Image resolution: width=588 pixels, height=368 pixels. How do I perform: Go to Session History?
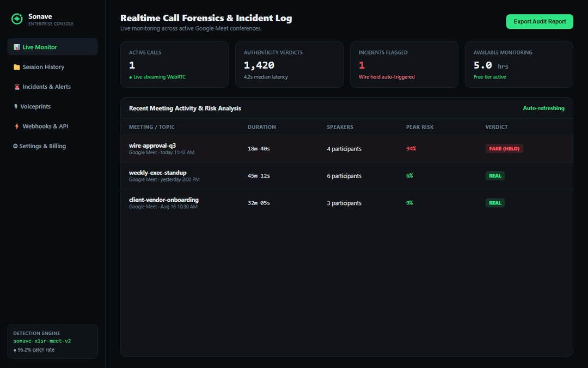coord(52,67)
